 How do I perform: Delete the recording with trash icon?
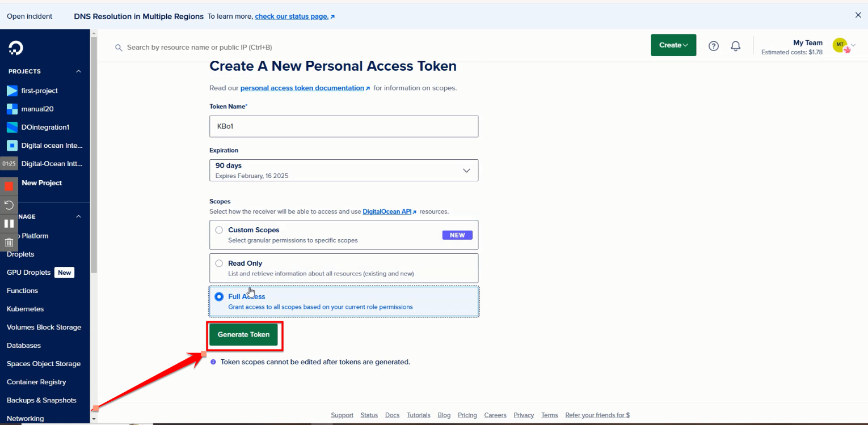coord(9,242)
